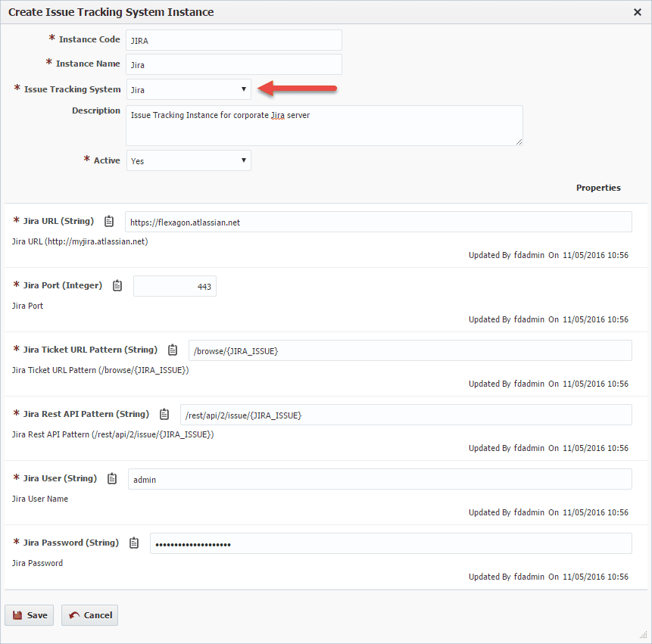Viewport: 652px width, 644px height.
Task: Click into the Instance Code field
Action: coord(234,40)
